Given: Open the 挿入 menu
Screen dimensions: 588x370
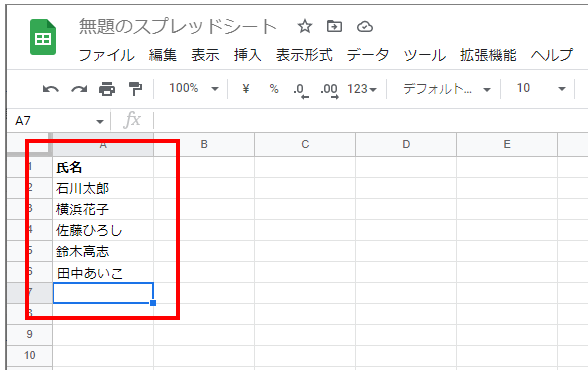Looking at the screenshot, I should click(248, 55).
